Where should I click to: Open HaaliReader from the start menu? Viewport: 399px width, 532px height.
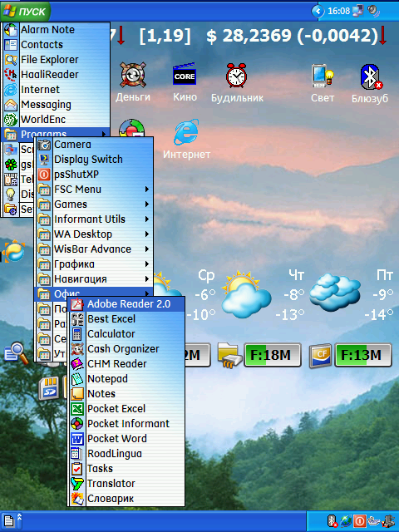[x=57, y=75]
